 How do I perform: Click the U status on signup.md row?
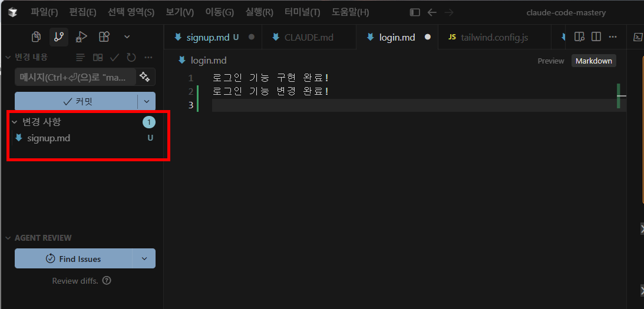150,138
